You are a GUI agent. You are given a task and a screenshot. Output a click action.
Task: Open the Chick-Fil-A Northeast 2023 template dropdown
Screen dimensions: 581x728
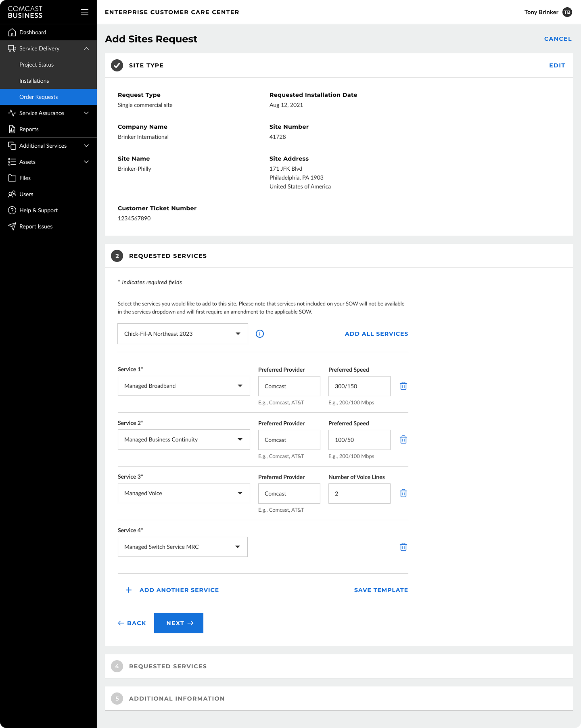pos(183,334)
